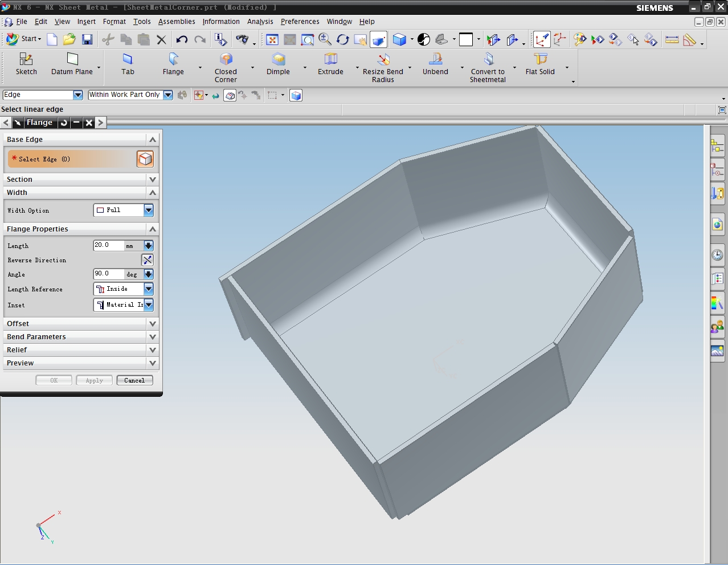Open the Start application menu
The width and height of the screenshot is (728, 565).
(x=24, y=39)
